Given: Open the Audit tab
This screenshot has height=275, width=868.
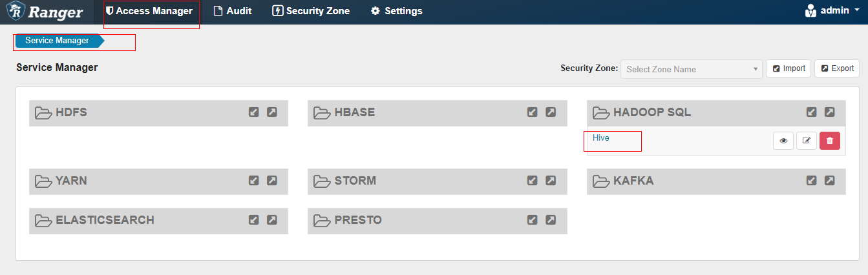Looking at the screenshot, I should tap(233, 11).
